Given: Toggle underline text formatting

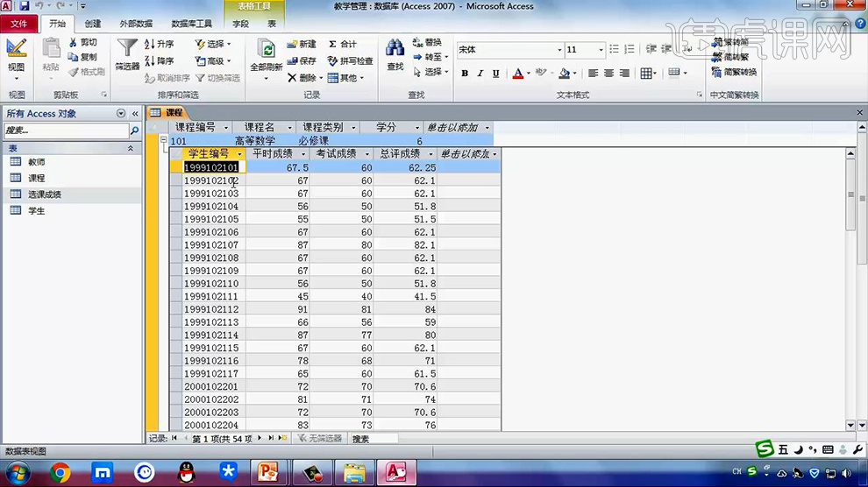Looking at the screenshot, I should [495, 73].
